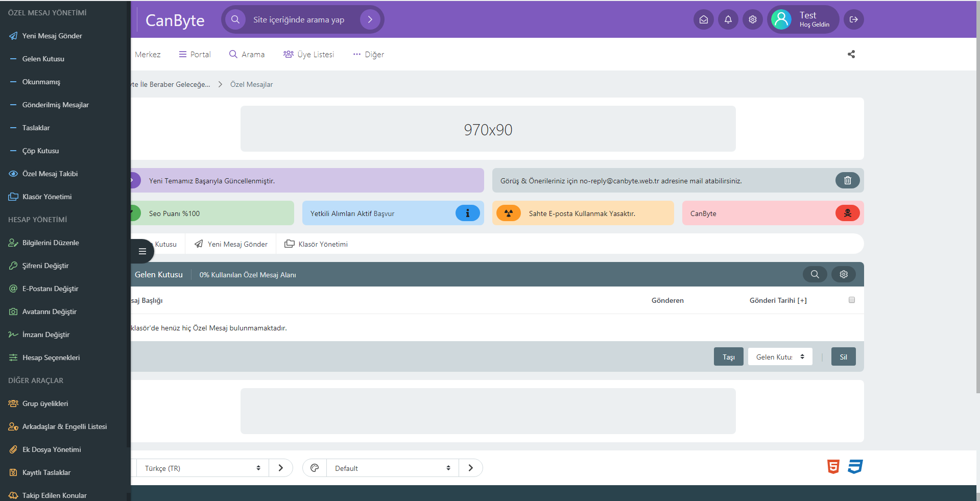Click the page vertical scrollbar

(978, 197)
